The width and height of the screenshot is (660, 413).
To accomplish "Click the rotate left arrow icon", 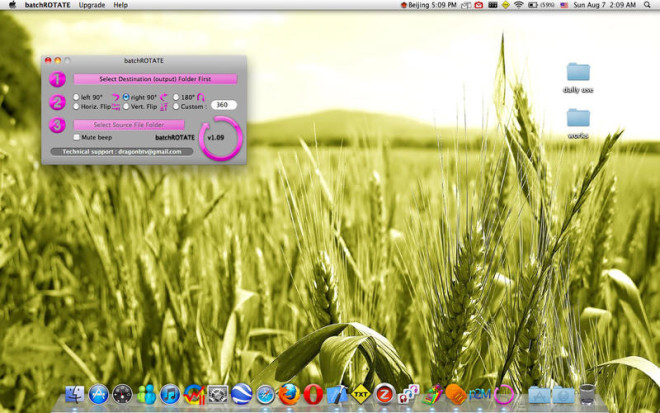I will 116,98.
